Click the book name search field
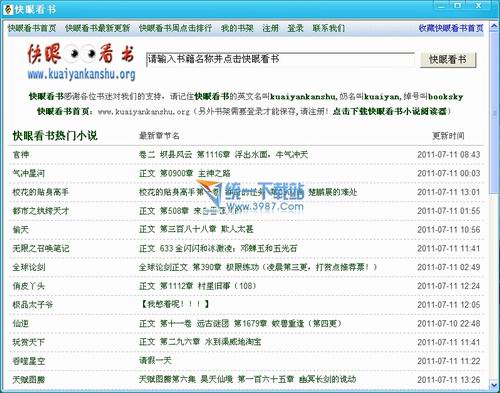The width and height of the screenshot is (500, 393). 280,60
